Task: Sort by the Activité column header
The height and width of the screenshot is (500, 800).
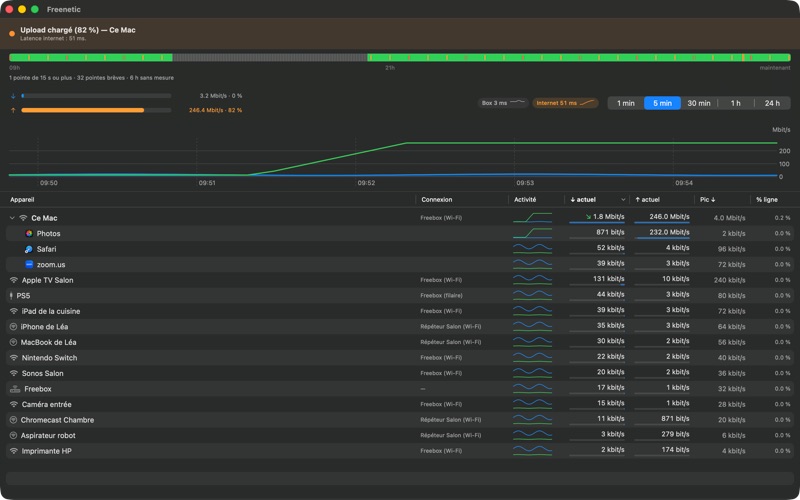Action: [x=525, y=199]
